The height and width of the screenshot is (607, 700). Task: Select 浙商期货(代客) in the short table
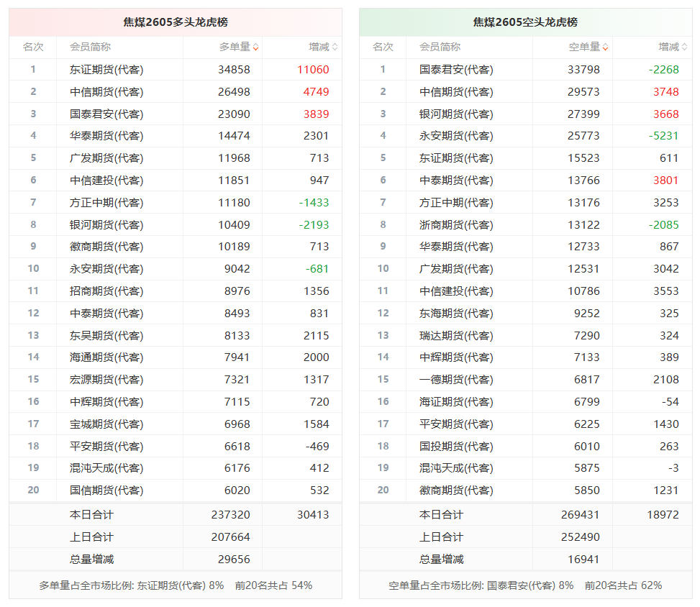(x=456, y=225)
